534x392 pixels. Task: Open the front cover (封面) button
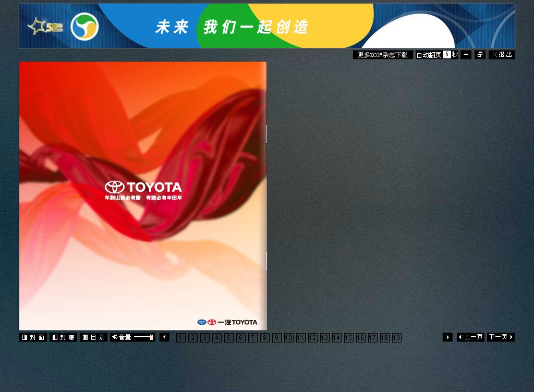pyautogui.click(x=33, y=337)
